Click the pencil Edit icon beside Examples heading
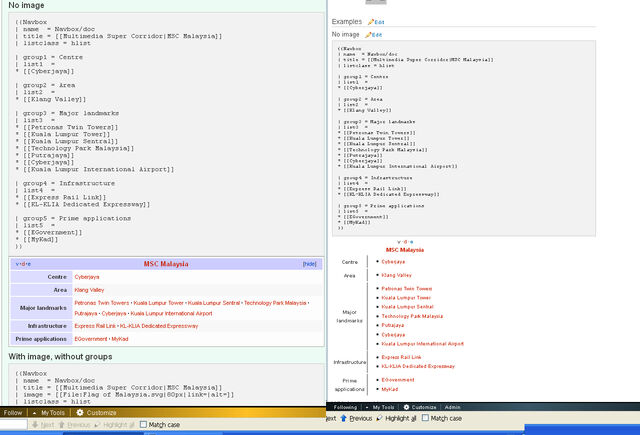 pyautogui.click(x=376, y=22)
